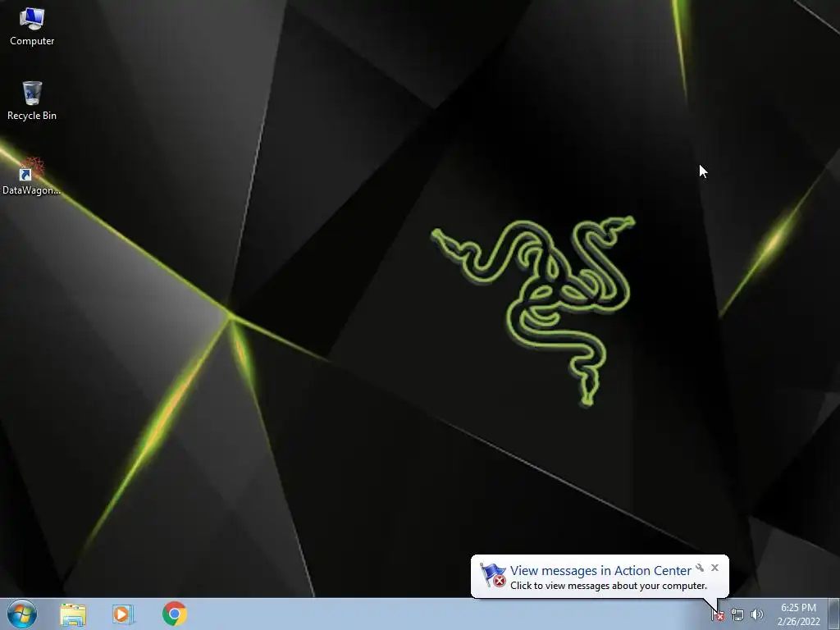Select the DataWagon shortcut icon

pos(31,176)
